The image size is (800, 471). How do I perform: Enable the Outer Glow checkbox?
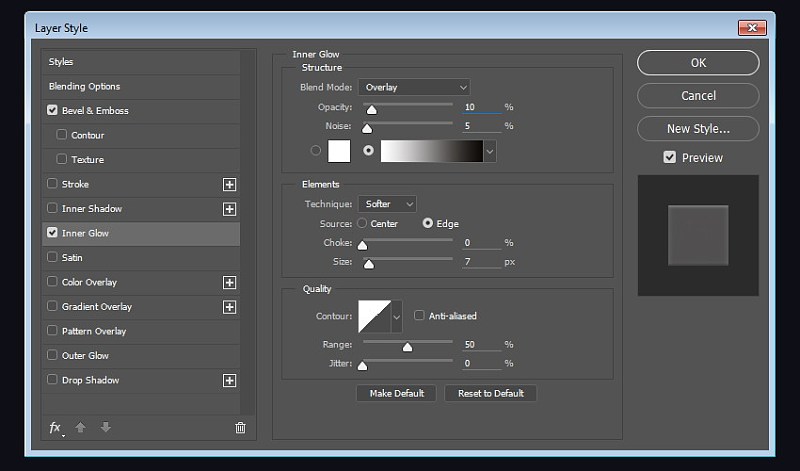[52, 355]
